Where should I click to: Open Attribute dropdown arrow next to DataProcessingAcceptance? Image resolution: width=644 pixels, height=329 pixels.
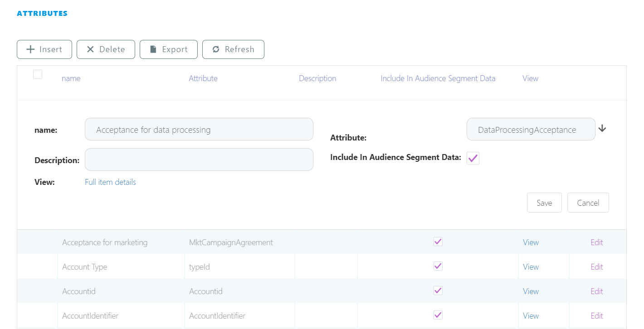pyautogui.click(x=602, y=129)
